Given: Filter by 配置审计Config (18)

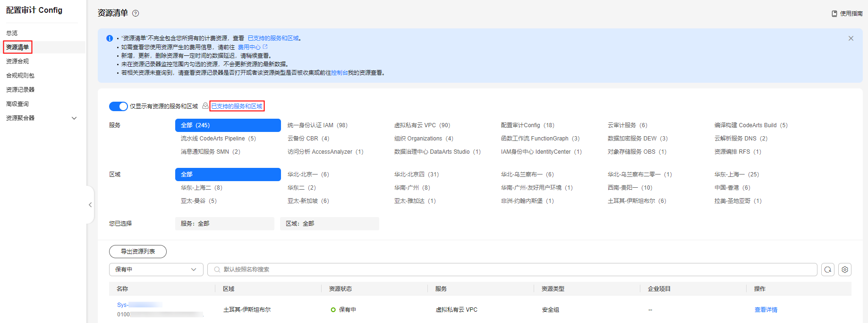Looking at the screenshot, I should click(x=528, y=125).
